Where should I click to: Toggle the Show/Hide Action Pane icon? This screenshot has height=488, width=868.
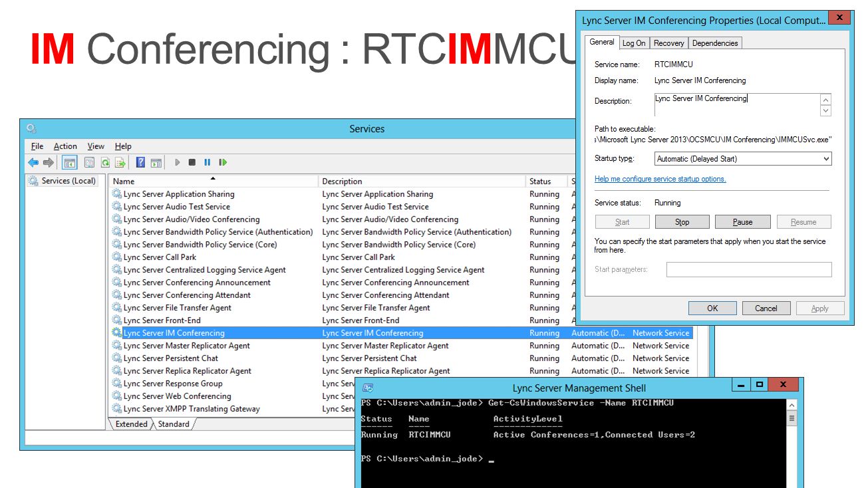(x=156, y=162)
